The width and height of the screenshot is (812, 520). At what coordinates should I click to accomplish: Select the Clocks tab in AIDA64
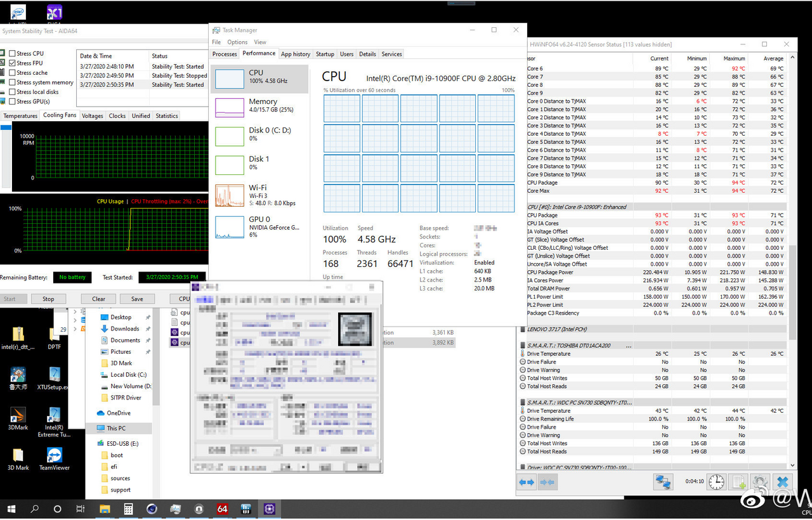(x=117, y=116)
